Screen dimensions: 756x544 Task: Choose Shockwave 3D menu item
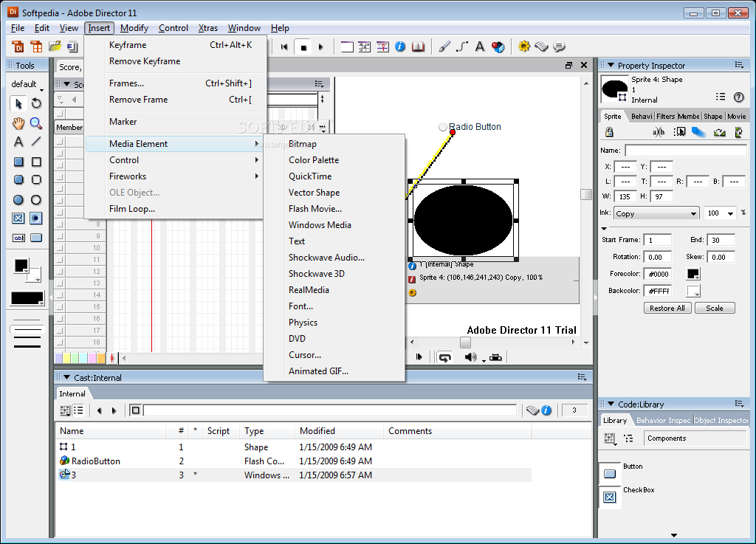[334, 274]
